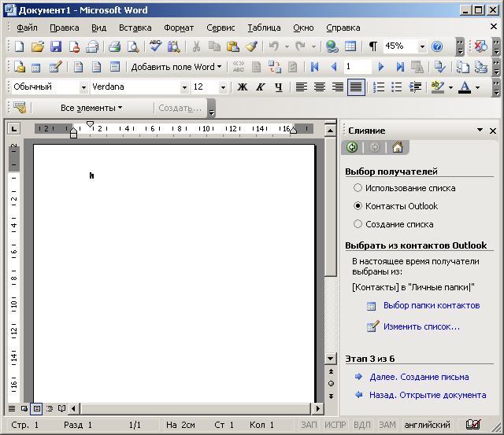Go to next merge record

[x=381, y=67]
